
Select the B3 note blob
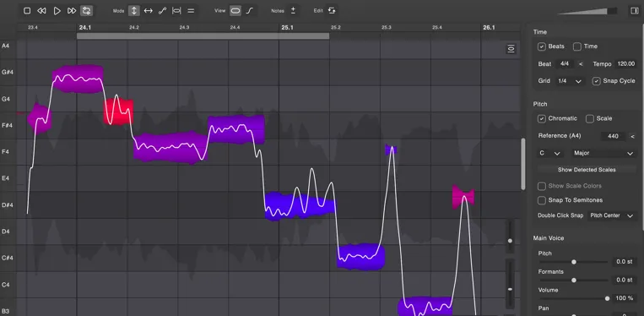[425, 306]
